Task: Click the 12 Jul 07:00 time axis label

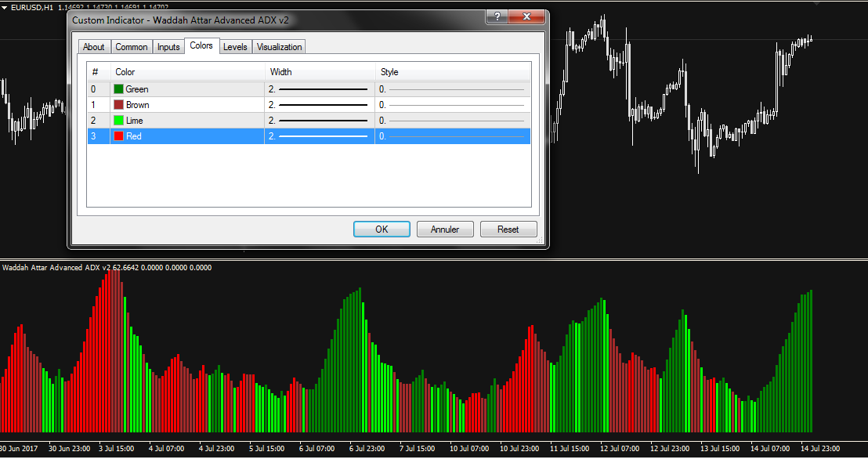Action: tap(620, 449)
